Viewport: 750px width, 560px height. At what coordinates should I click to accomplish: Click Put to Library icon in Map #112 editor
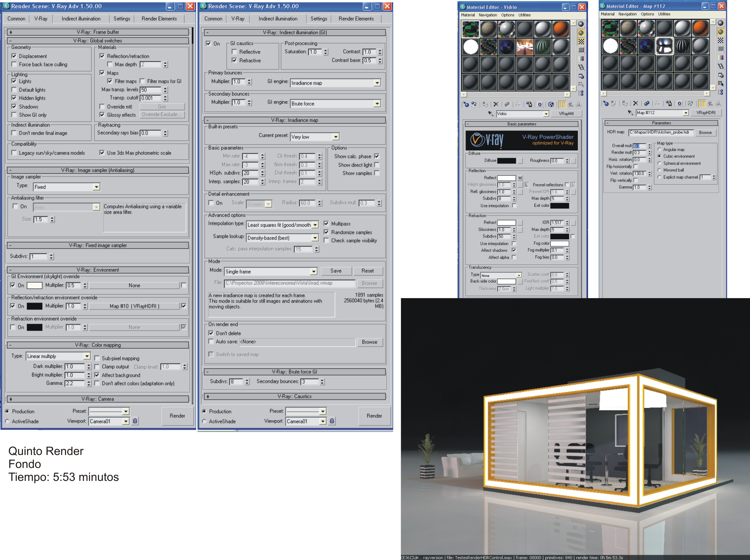[669, 103]
